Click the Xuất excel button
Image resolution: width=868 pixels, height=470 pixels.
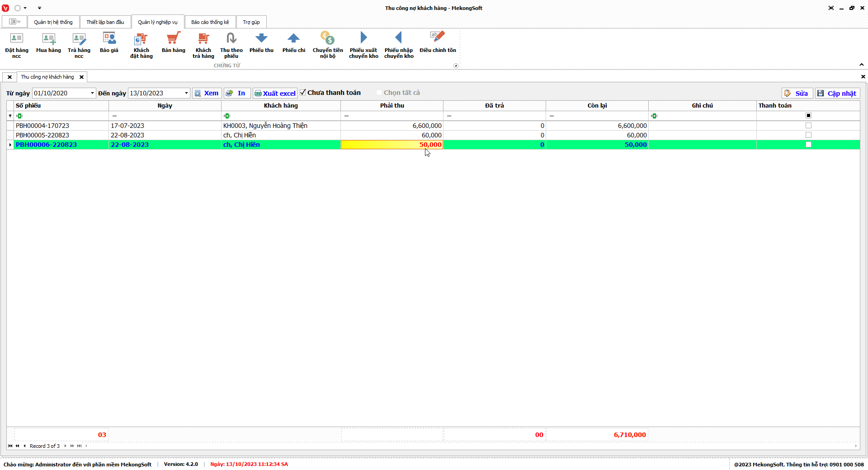tap(275, 93)
